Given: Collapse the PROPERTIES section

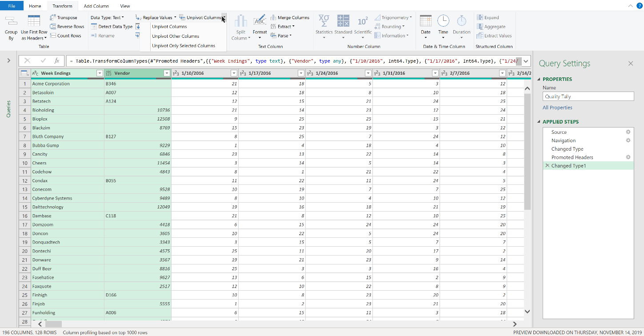Looking at the screenshot, I should [540, 79].
